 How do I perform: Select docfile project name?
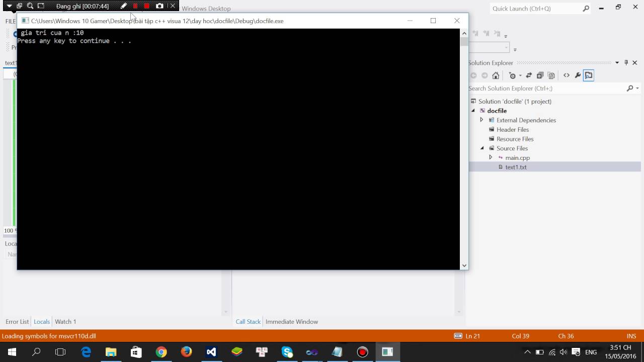497,111
